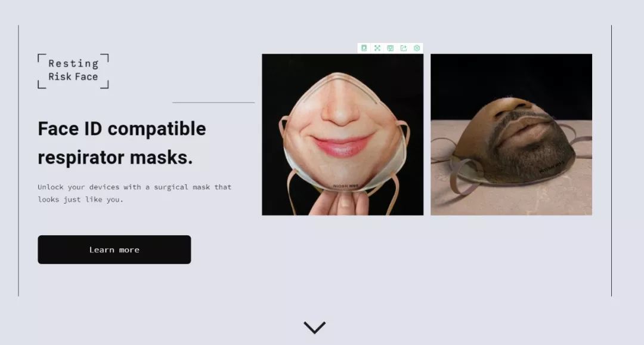Click the word 'Resting' in the logo

coord(73,64)
